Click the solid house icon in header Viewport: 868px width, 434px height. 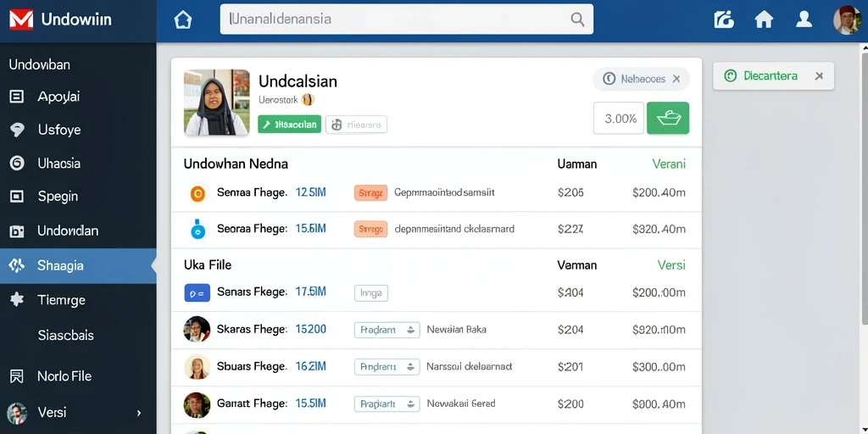tap(764, 20)
